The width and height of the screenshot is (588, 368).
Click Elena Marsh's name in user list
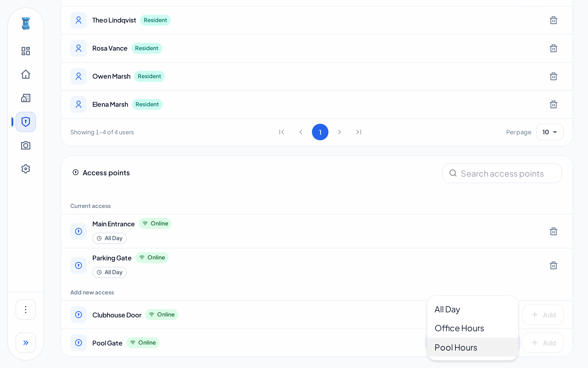[110, 104]
